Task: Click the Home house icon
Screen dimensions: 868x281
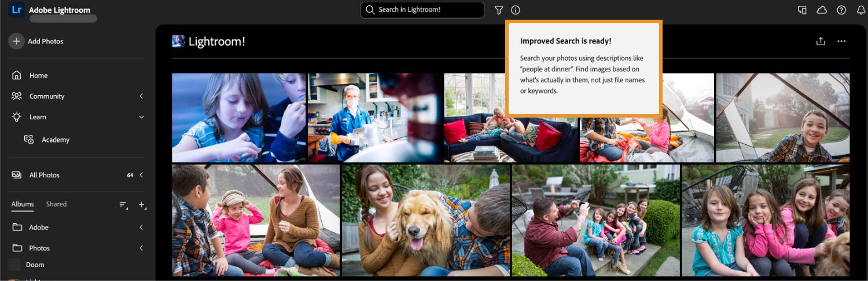Action: click(17, 75)
